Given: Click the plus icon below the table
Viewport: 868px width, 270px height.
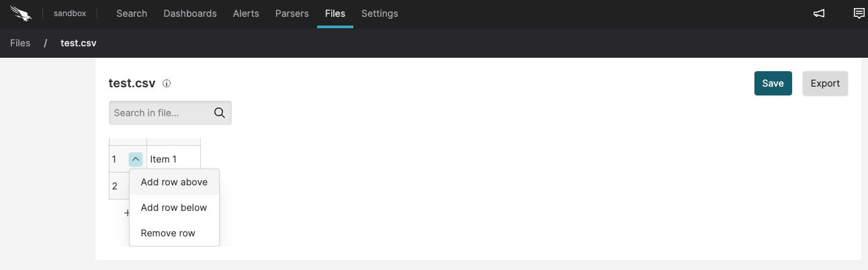Looking at the screenshot, I should pos(126,213).
